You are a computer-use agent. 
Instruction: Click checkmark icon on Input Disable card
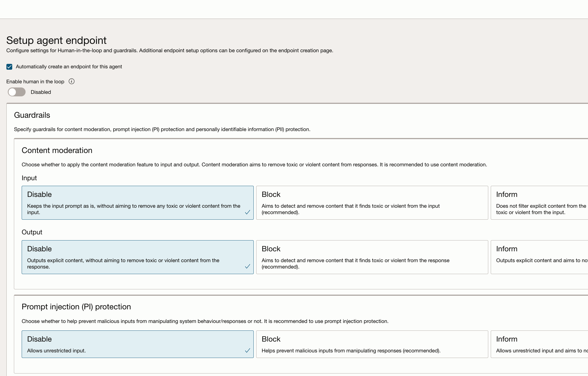click(x=247, y=212)
